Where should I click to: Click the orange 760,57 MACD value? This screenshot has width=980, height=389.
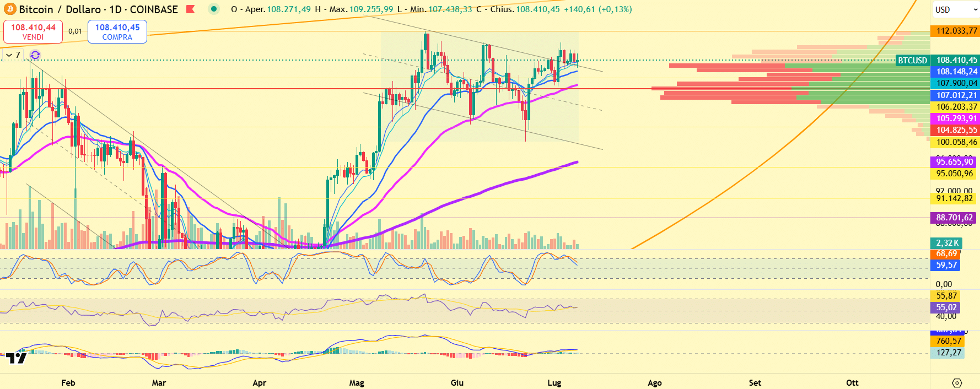pyautogui.click(x=947, y=341)
